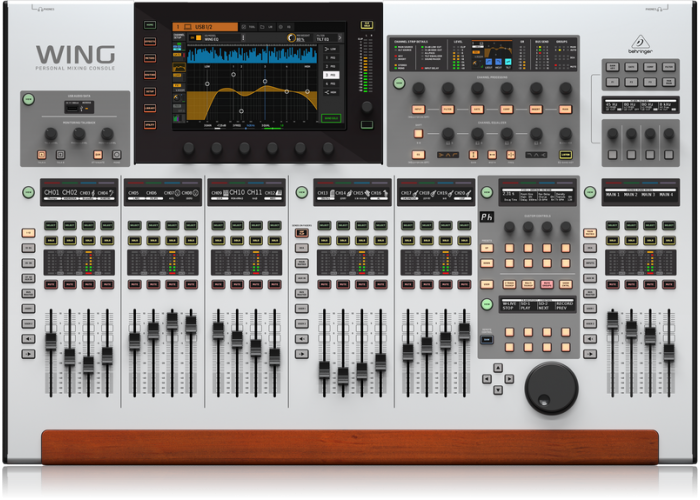Tap the MUTE GROUPS pink button
The image size is (700, 500).
pos(547,284)
